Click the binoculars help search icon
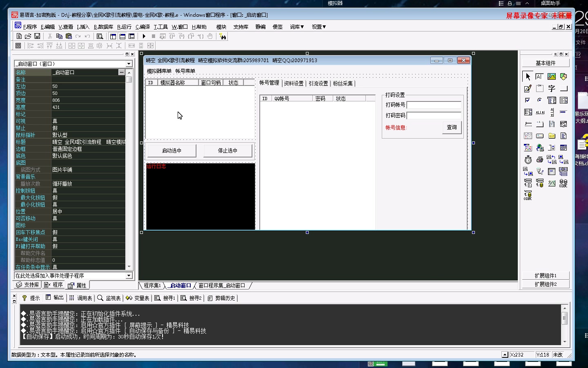The image size is (588, 368). 223,36
